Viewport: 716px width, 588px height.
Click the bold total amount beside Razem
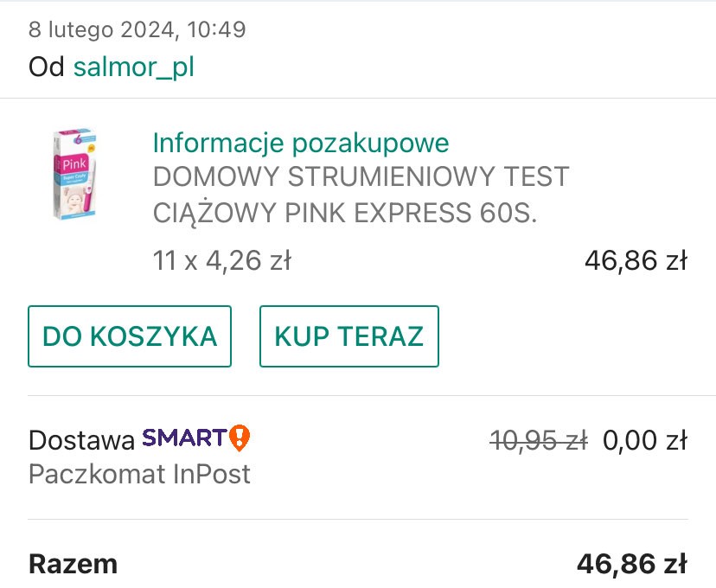click(x=631, y=565)
